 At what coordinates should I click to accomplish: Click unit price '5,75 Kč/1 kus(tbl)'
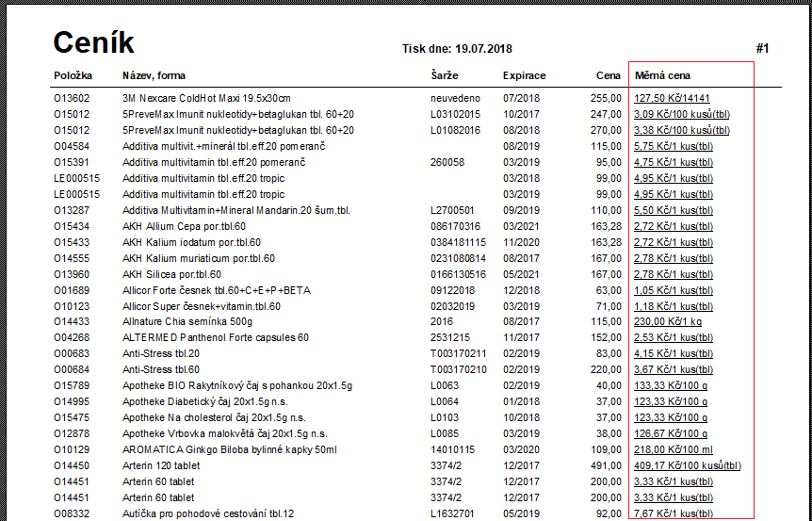[674, 147]
